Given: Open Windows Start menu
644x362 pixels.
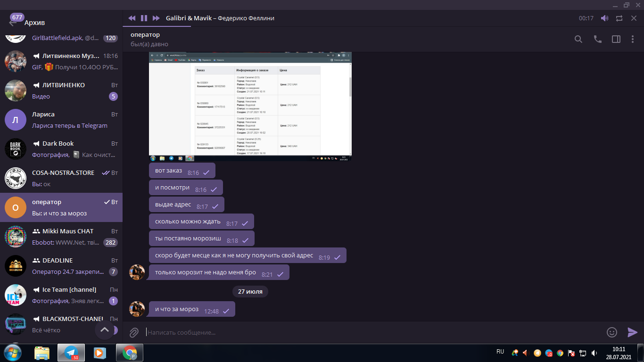Looking at the screenshot, I should pos(12,353).
